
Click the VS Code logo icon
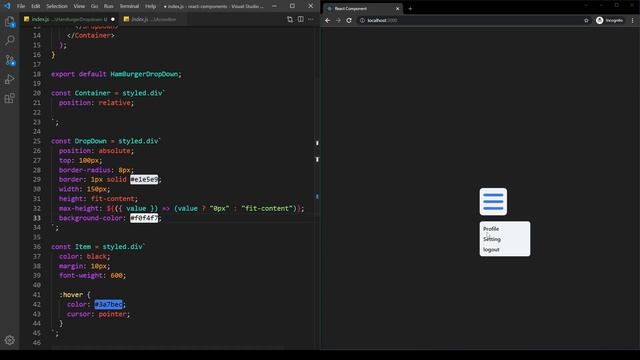point(7,6)
